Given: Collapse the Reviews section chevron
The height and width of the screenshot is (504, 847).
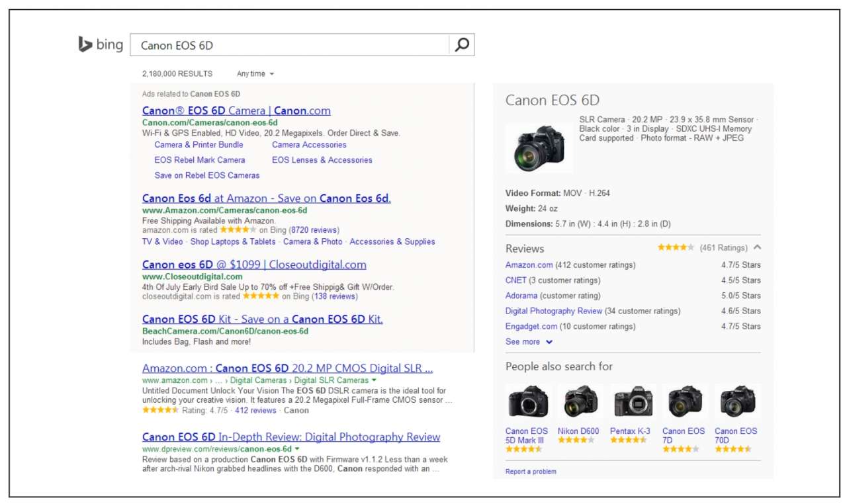Looking at the screenshot, I should click(757, 247).
